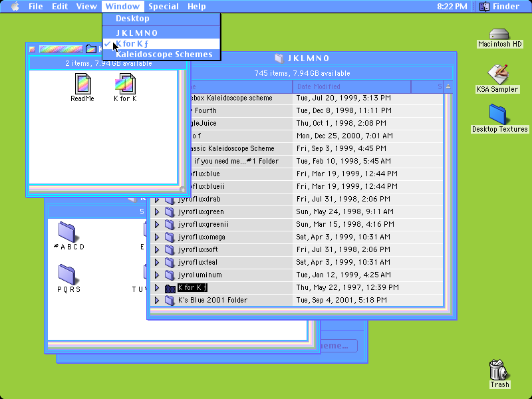Expand the jyroluminum disclosure triangle

[156, 275]
